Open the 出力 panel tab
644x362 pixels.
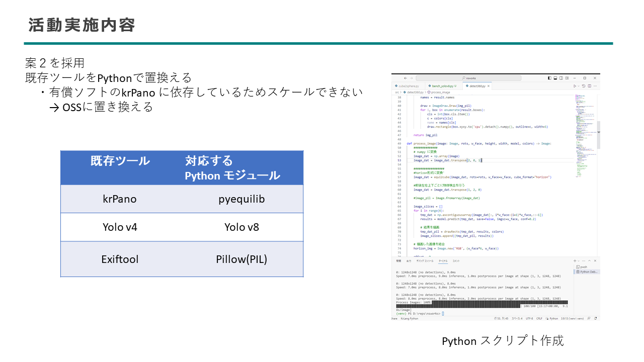(409, 261)
